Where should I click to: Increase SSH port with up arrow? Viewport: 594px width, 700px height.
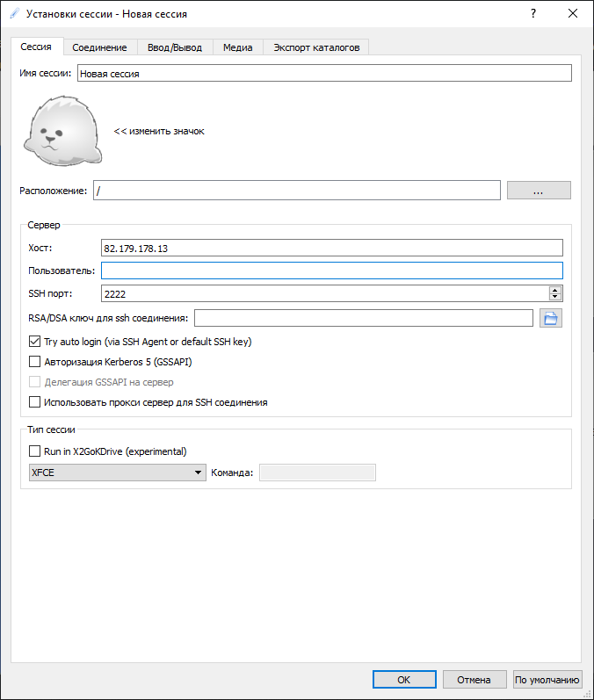coord(555,290)
